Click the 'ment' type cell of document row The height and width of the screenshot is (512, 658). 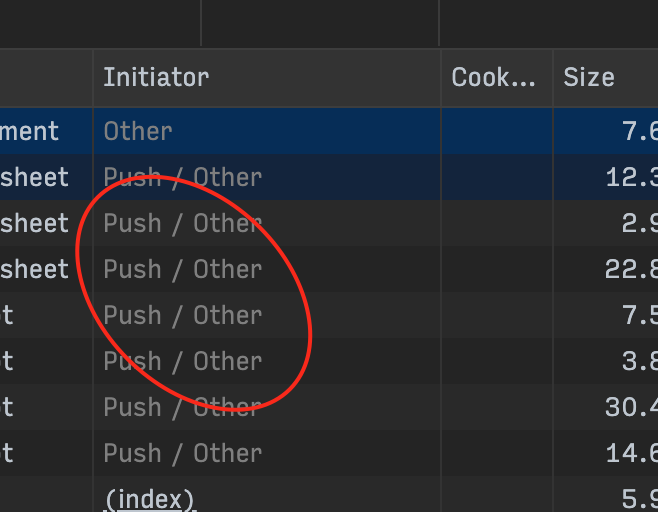[29, 131]
